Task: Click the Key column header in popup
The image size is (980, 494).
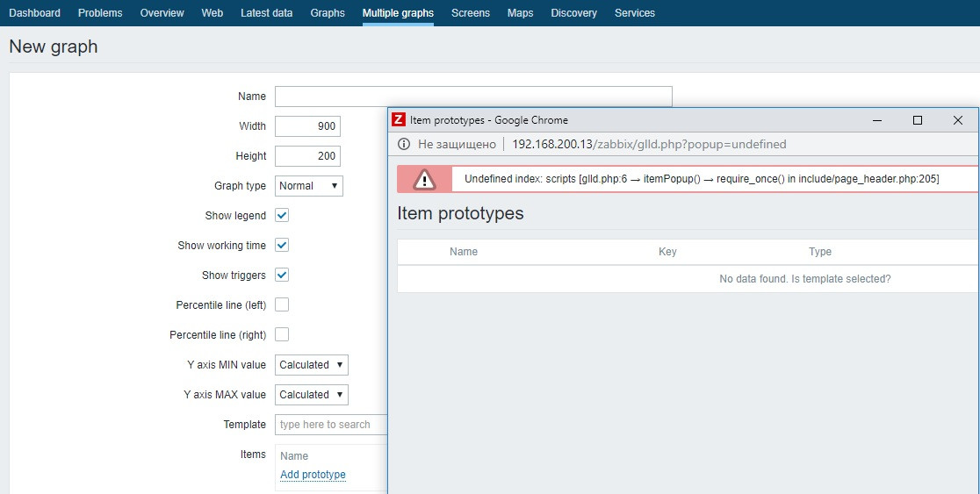Action: click(667, 252)
